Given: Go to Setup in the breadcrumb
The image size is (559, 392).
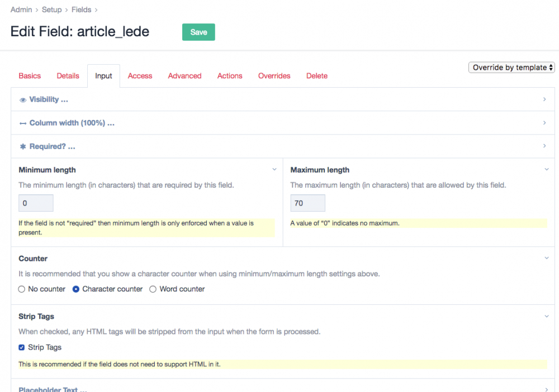Looking at the screenshot, I should (x=52, y=10).
